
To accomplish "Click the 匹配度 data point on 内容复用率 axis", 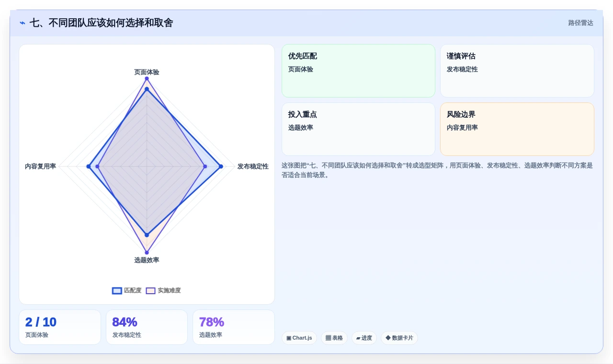I will [88, 166].
